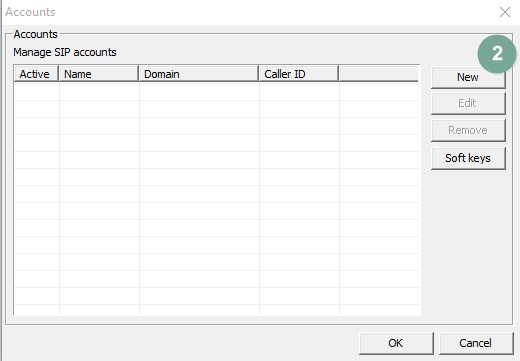Image resolution: width=520 pixels, height=361 pixels.
Task: Dismiss the dialog with Cancel
Action: (x=476, y=343)
